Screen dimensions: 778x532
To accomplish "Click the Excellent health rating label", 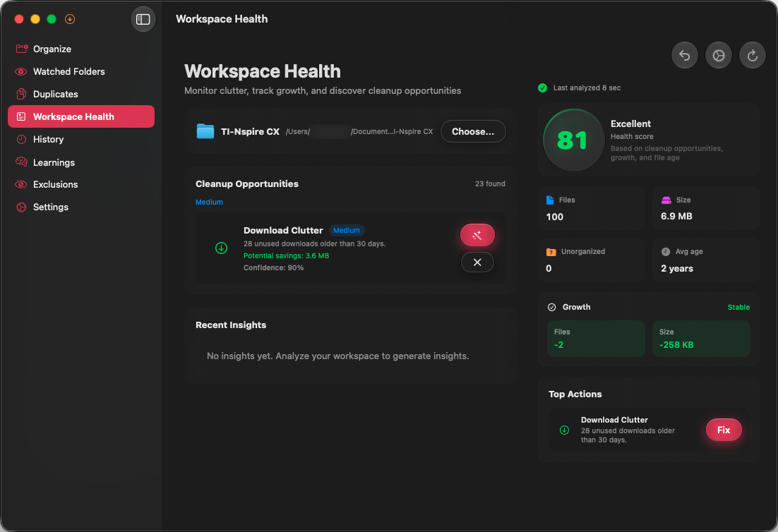I will (630, 123).
